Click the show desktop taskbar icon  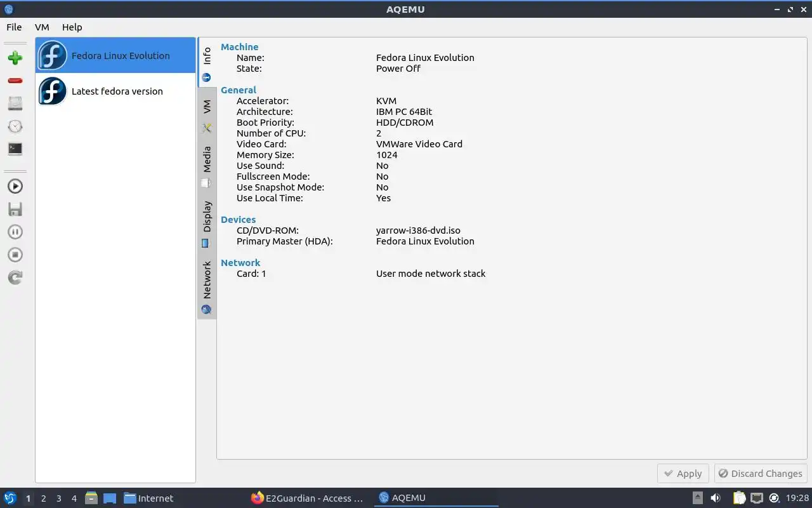coord(110,498)
